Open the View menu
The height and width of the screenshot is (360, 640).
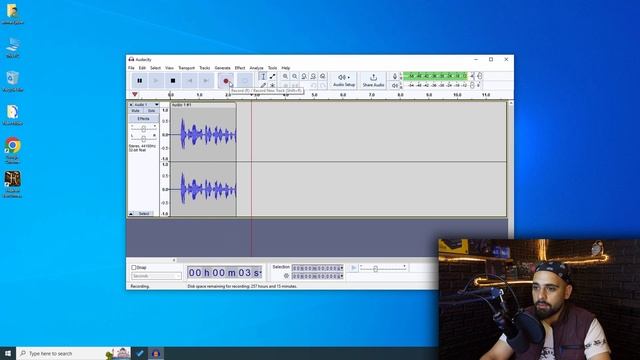(169, 68)
